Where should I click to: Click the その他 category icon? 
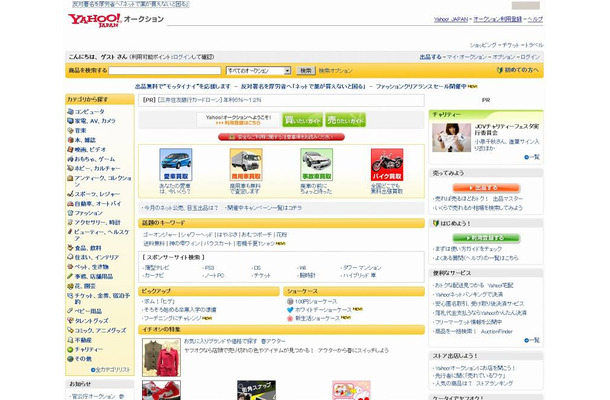pos(70,358)
